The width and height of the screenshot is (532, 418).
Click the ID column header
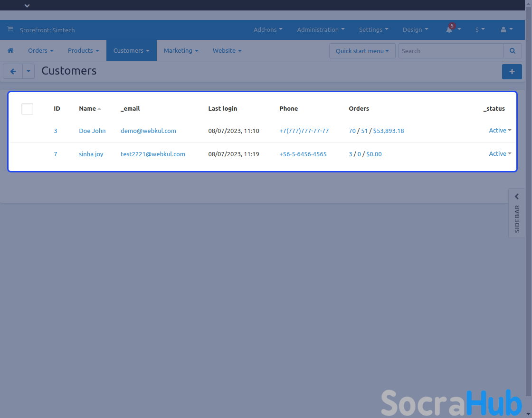pos(57,109)
